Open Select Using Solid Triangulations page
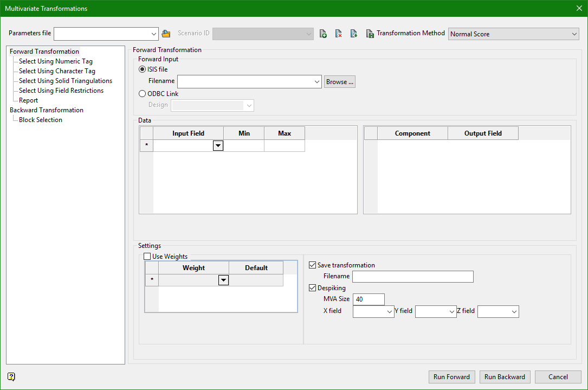The image size is (588, 390). (x=66, y=81)
